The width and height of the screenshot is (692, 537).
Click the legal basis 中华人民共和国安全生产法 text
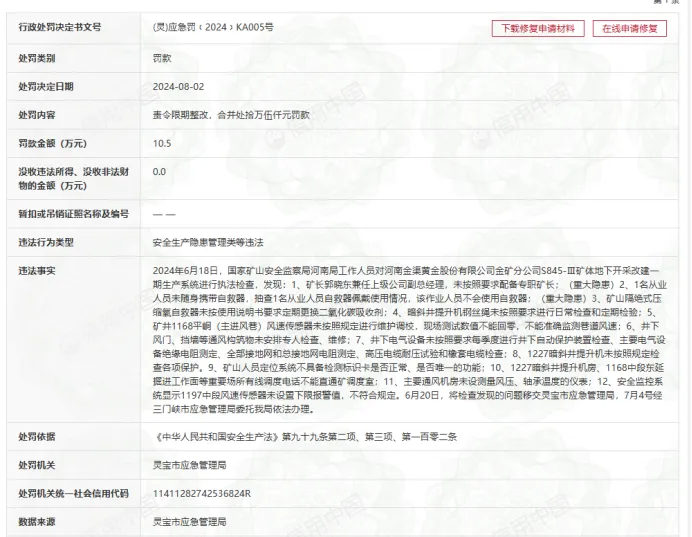coord(217,437)
